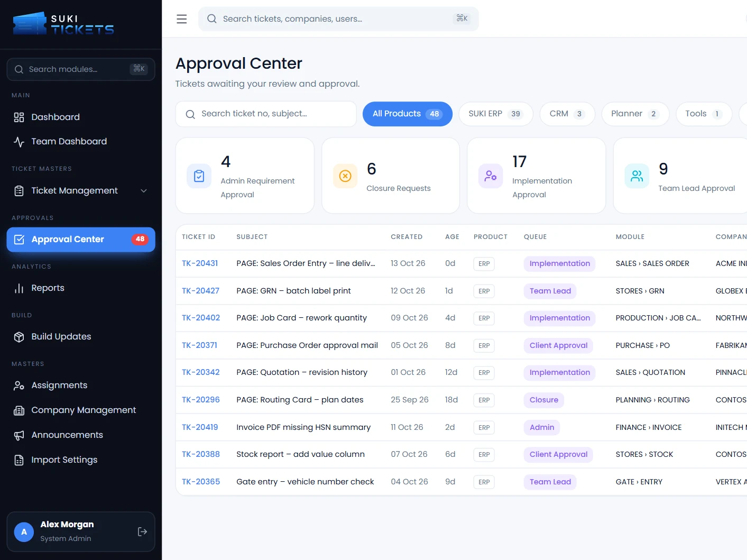
Task: Click module text 'PLANNING › ROUTING'
Action: 653,400
